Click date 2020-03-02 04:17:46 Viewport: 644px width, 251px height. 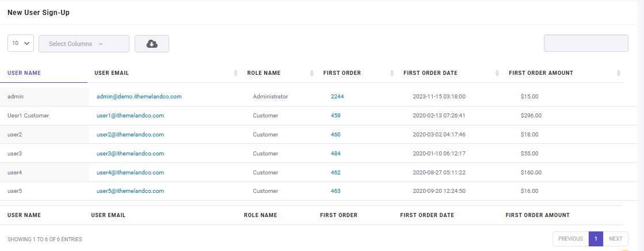tap(439, 134)
